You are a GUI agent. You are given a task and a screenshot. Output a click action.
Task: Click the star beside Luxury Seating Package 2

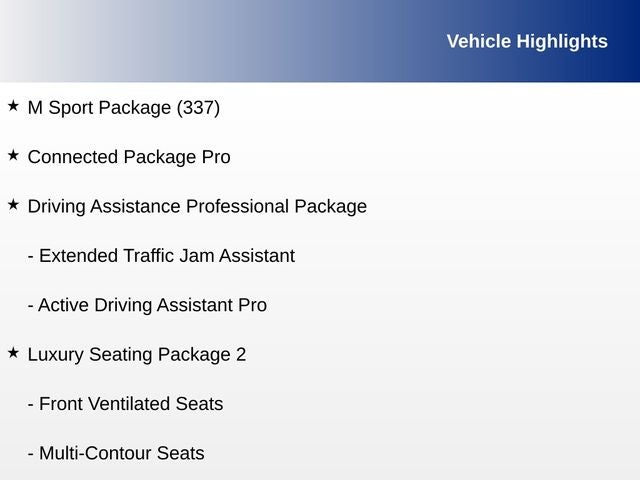[x=13, y=352]
